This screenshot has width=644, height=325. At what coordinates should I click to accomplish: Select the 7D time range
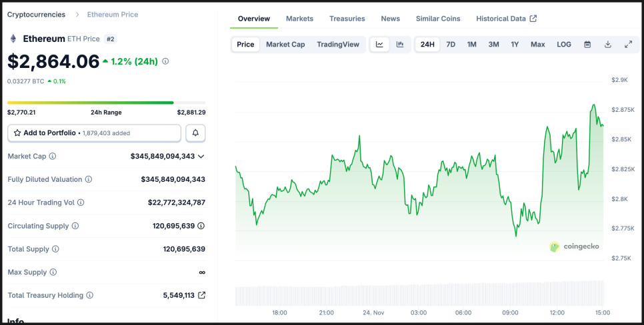point(451,45)
